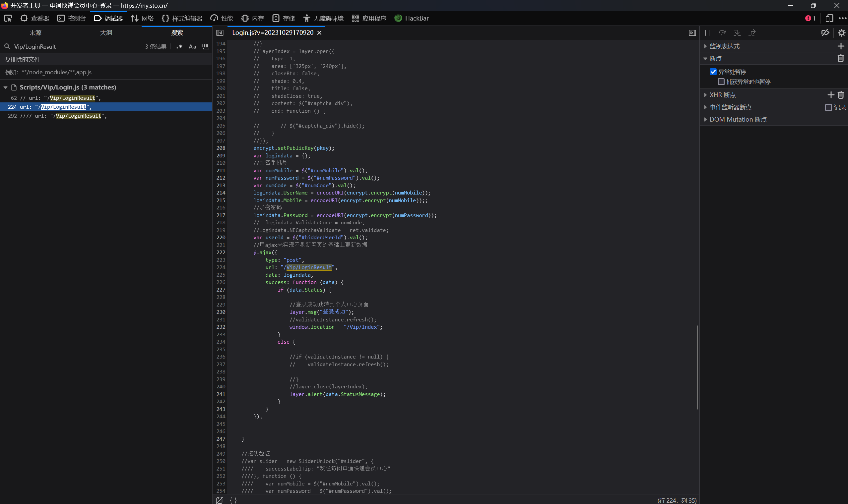Open the 样式编辑器 style editor tab

click(x=182, y=18)
